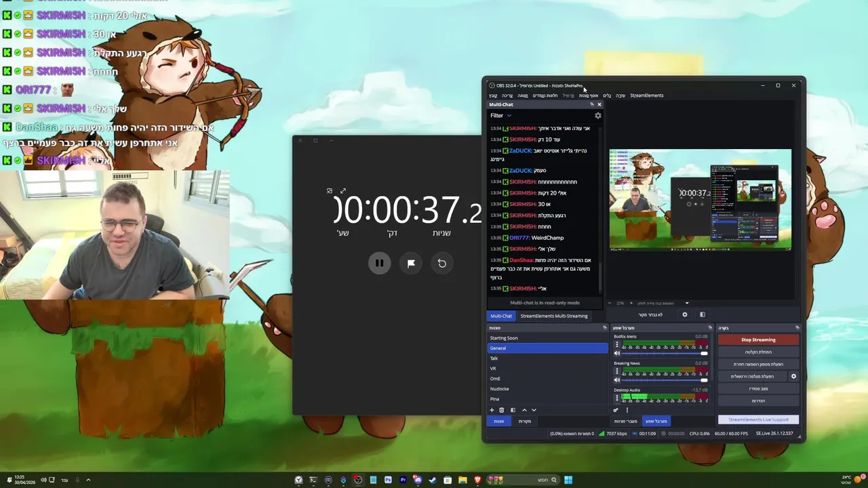
Task: Mute the BodRix Alerts audio source
Action: point(617,354)
